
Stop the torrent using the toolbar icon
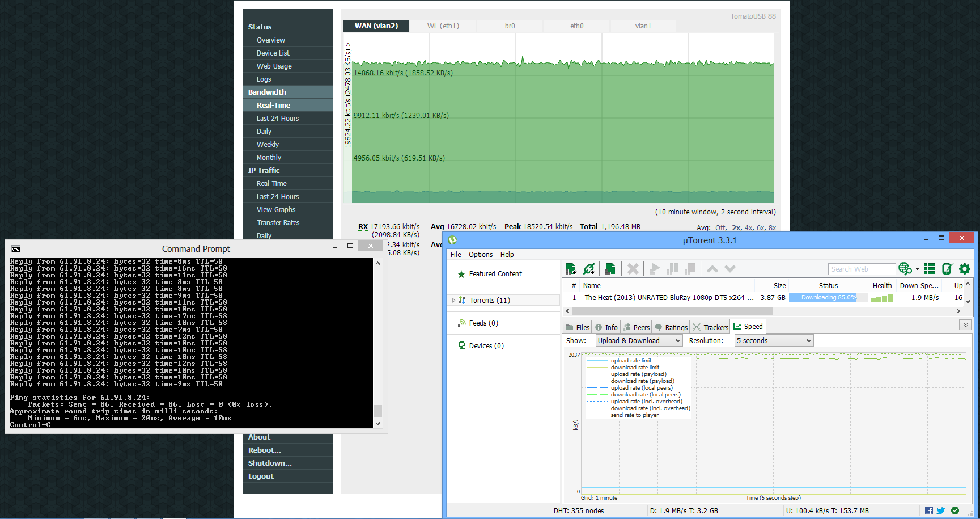point(690,269)
